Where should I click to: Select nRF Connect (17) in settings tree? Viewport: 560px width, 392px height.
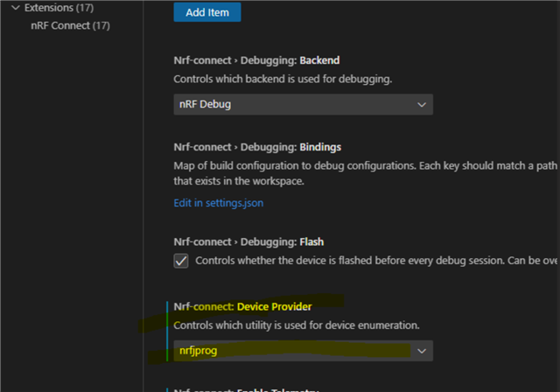click(x=70, y=25)
